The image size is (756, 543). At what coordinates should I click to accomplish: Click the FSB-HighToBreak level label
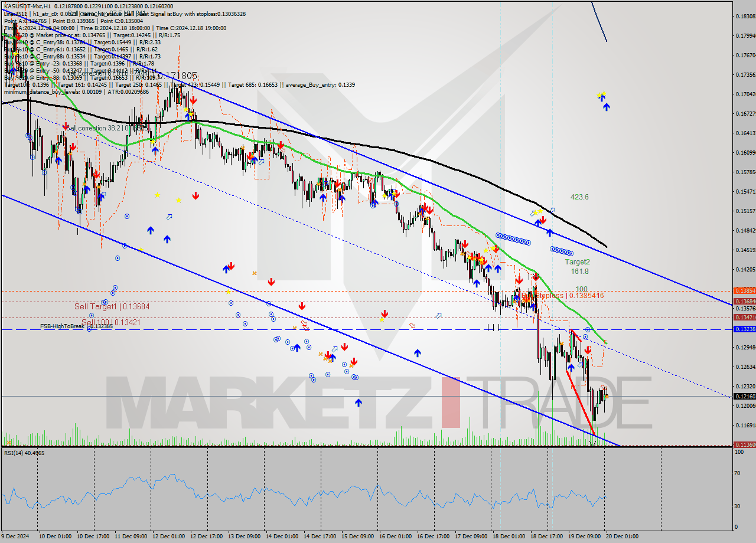(76, 326)
